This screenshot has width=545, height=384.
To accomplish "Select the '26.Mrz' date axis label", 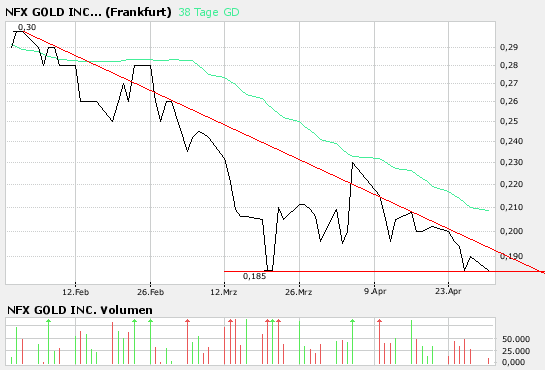I will 299,292.
